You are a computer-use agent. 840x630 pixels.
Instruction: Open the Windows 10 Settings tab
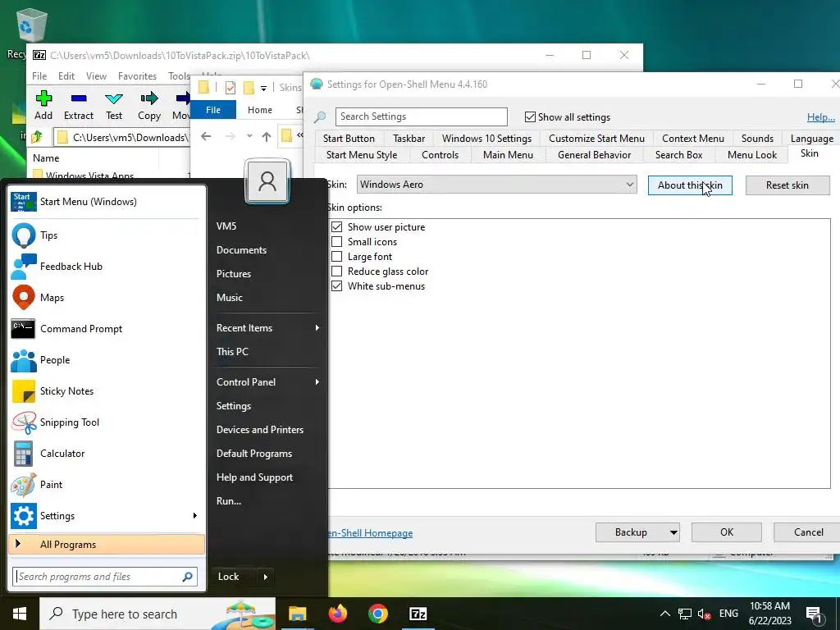point(486,138)
